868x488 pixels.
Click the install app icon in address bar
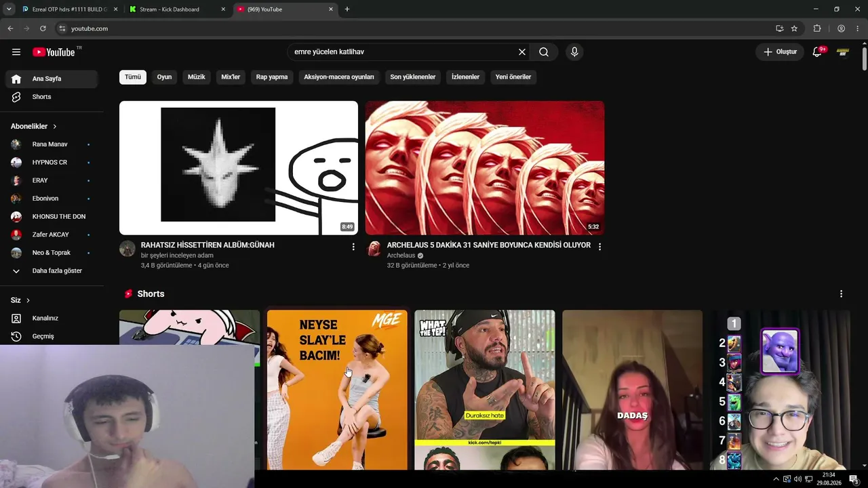tap(779, 28)
